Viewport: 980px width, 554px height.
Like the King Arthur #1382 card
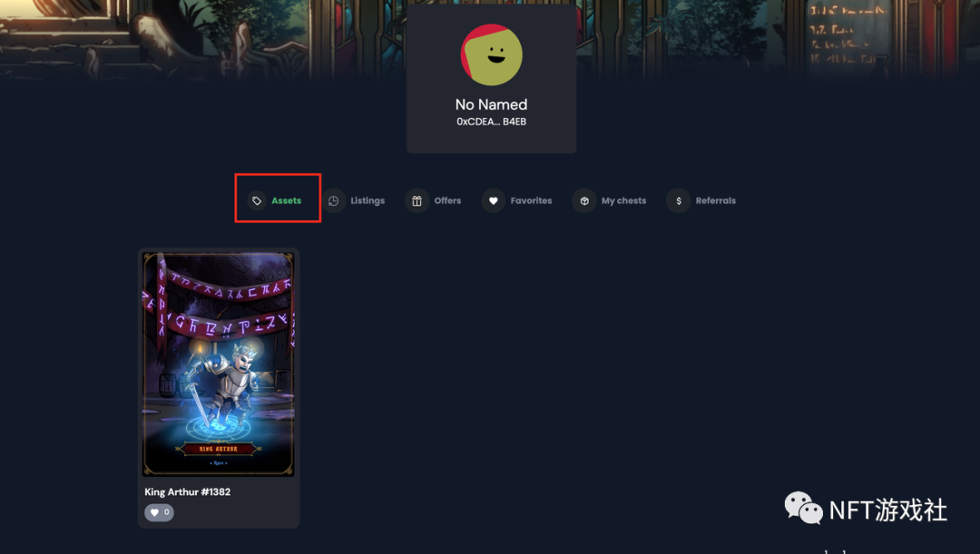click(159, 512)
